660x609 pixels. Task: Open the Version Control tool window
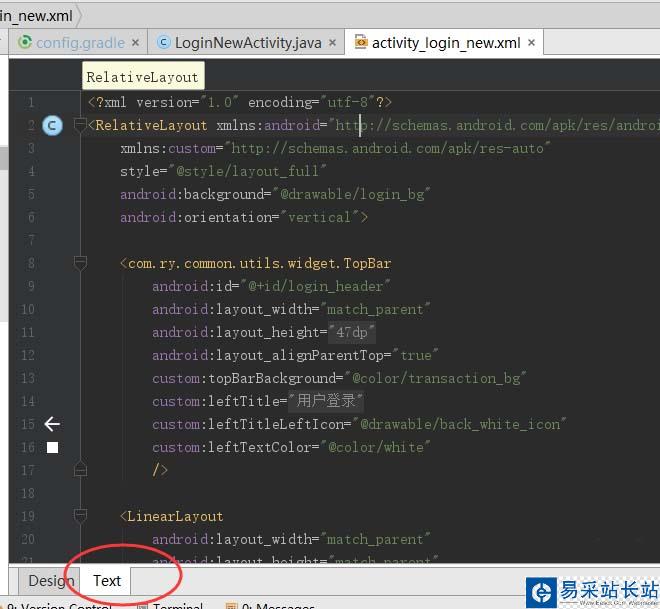[x=59, y=606]
